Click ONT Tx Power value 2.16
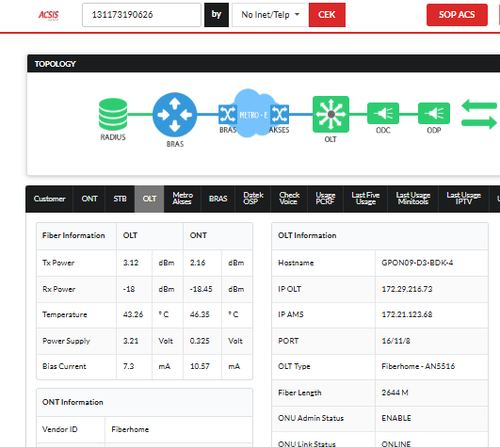This screenshot has height=447, width=500. [198, 263]
